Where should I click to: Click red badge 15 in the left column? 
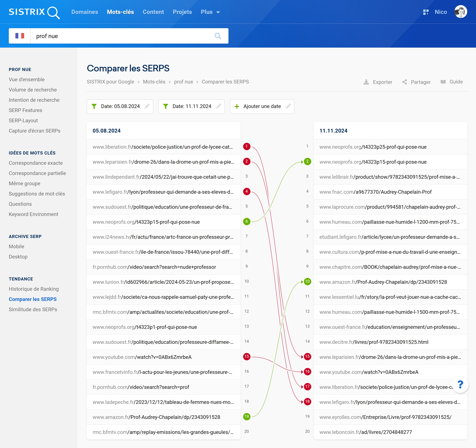tap(247, 356)
